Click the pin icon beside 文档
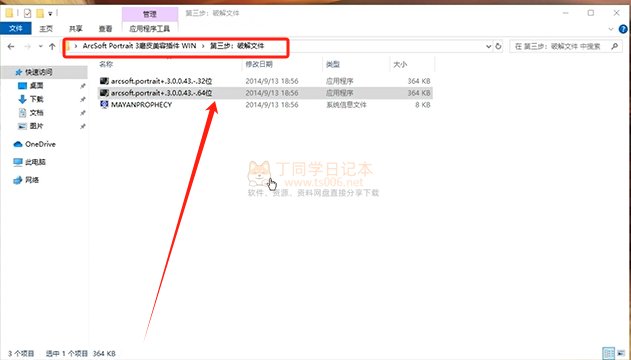Image resolution: width=631 pixels, height=360 pixels. pos(83,113)
